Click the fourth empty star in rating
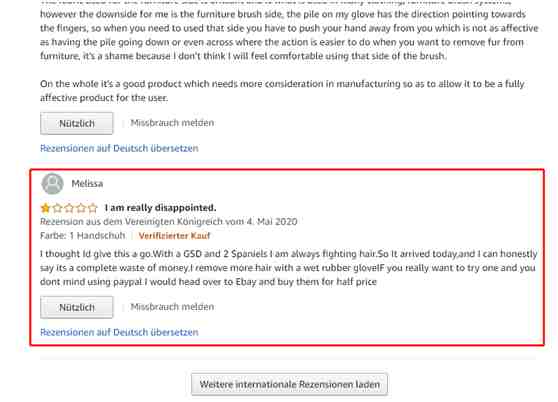The height and width of the screenshot is (402, 558). [81, 208]
